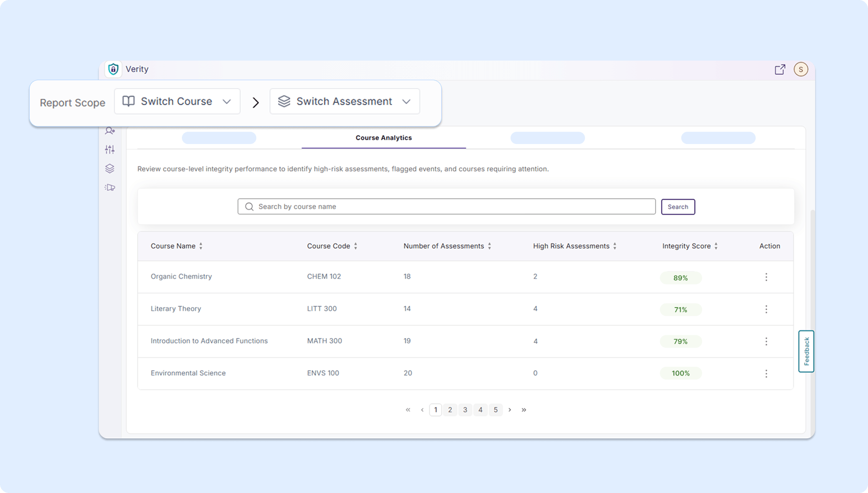Sort by Integrity Score
The height and width of the screenshot is (493, 868).
point(716,246)
